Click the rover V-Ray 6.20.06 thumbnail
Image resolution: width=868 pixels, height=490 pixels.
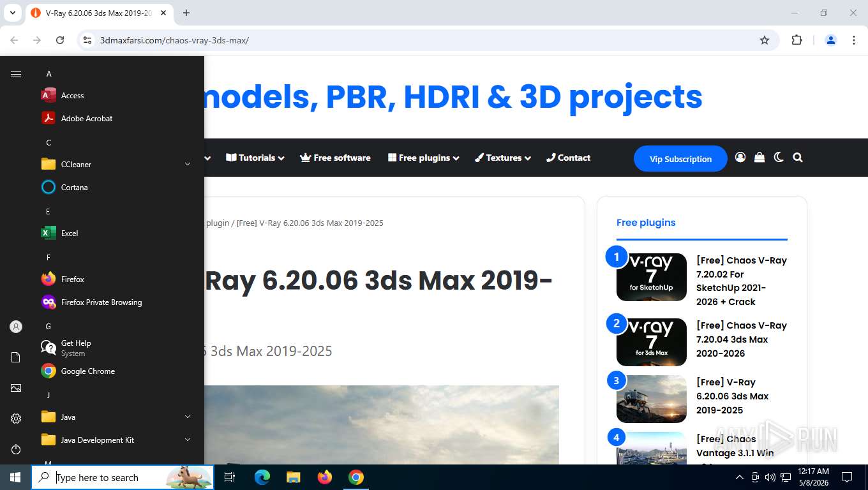click(652, 399)
